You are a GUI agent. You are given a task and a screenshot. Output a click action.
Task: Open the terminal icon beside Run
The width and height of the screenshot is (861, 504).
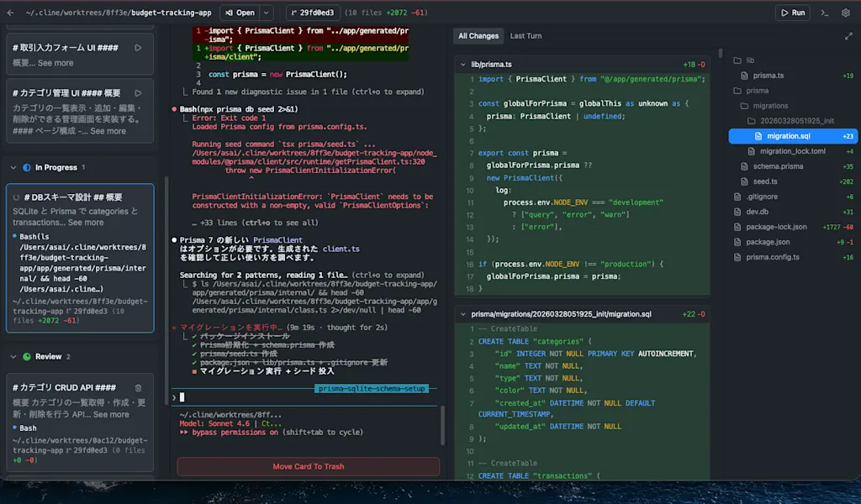[824, 13]
